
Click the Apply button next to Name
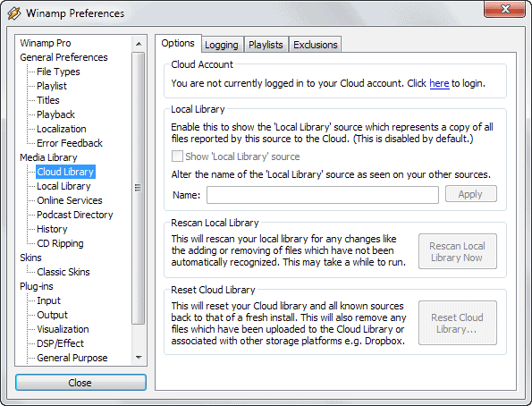tap(471, 194)
